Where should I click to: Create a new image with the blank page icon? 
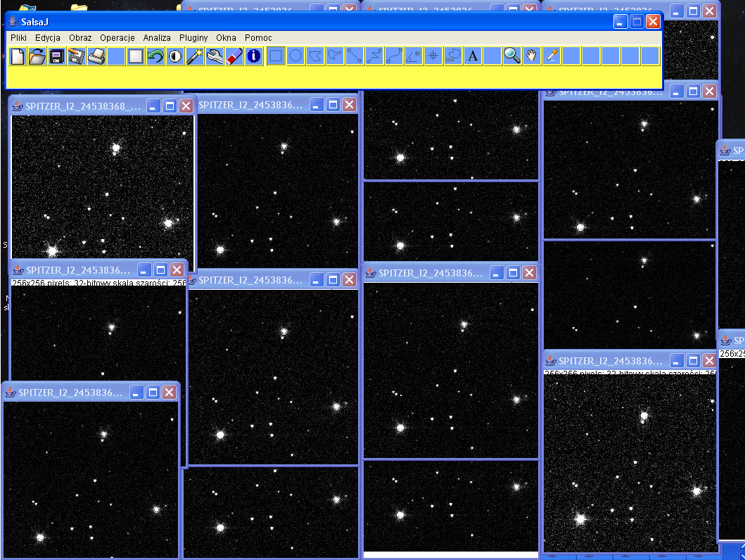pyautogui.click(x=18, y=56)
